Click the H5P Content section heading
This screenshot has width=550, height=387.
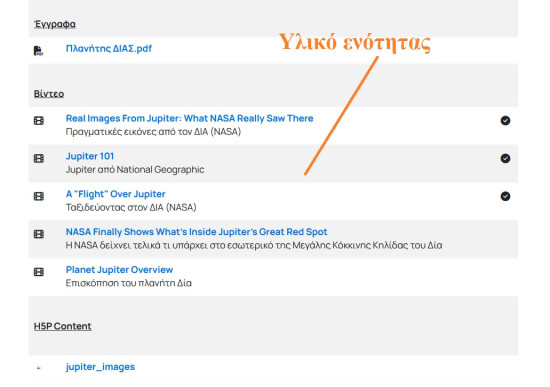[62, 326]
